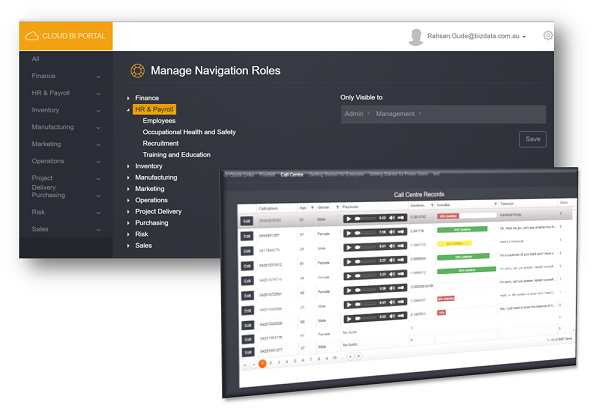The width and height of the screenshot is (593, 408).
Task: Click the user avatar icon
Action: click(x=416, y=37)
